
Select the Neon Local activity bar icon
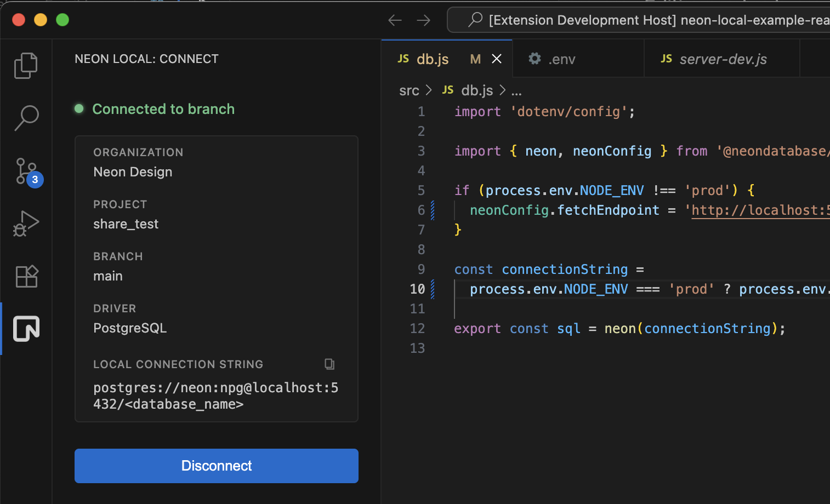[x=26, y=329]
